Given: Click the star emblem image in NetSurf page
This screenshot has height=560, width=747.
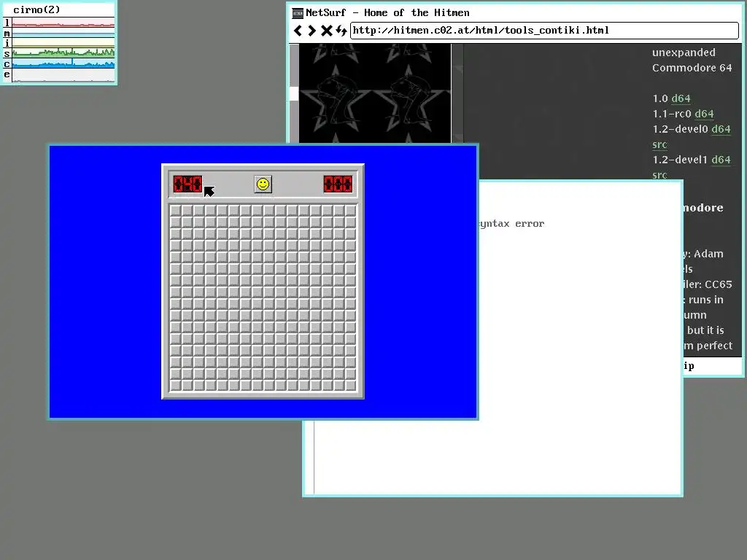Looking at the screenshot, I should pos(375,93).
